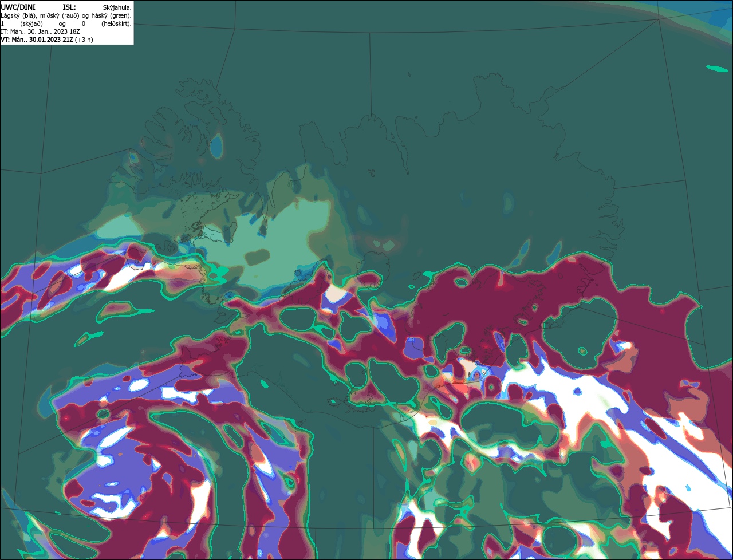Click the bold "VT: Mán.. 30.01.2023 21Z" valid time
The width and height of the screenshot is (733, 560).
(x=37, y=40)
